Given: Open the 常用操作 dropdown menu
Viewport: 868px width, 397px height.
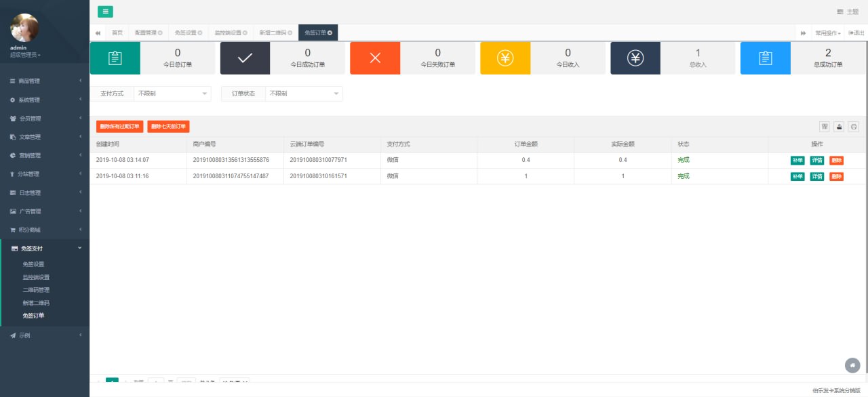Looking at the screenshot, I should click(x=827, y=33).
